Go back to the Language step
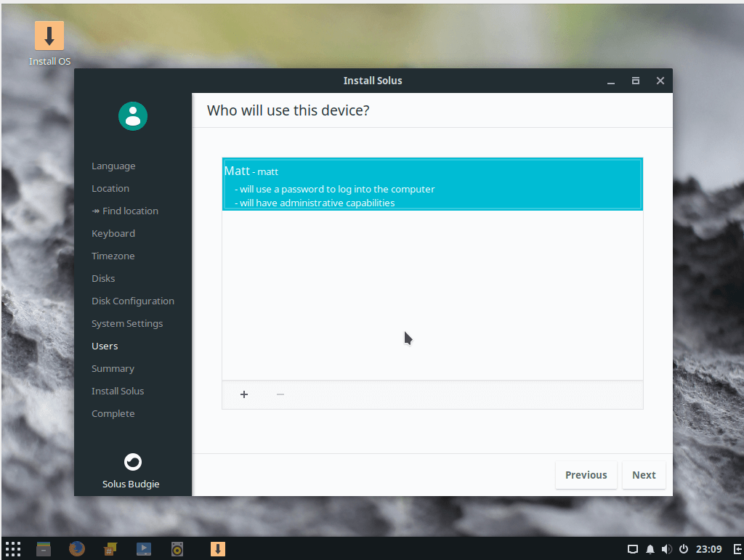The image size is (744, 560). pos(113,166)
